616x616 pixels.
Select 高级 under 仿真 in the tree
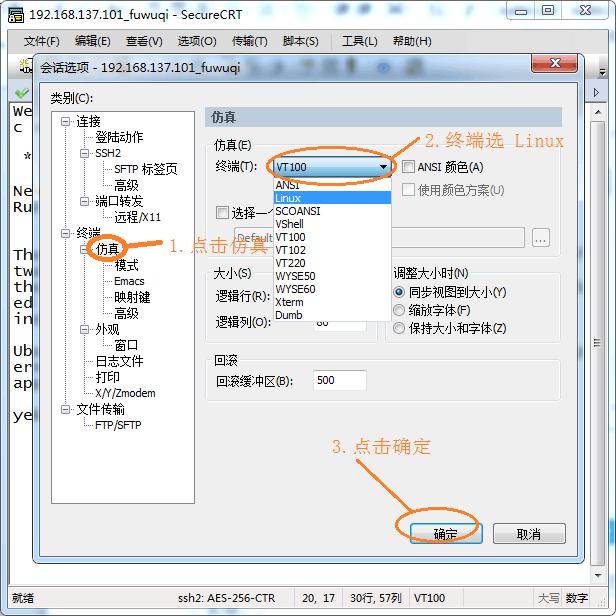coord(126,314)
